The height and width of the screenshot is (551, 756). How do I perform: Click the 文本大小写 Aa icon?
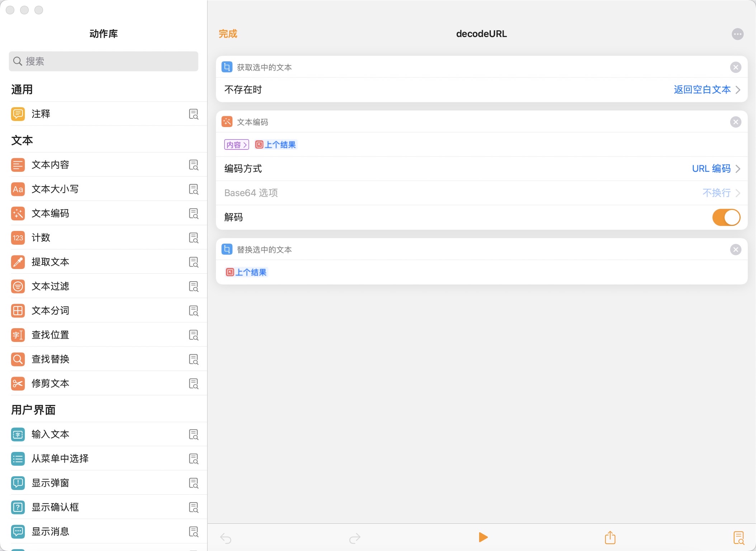(18, 189)
